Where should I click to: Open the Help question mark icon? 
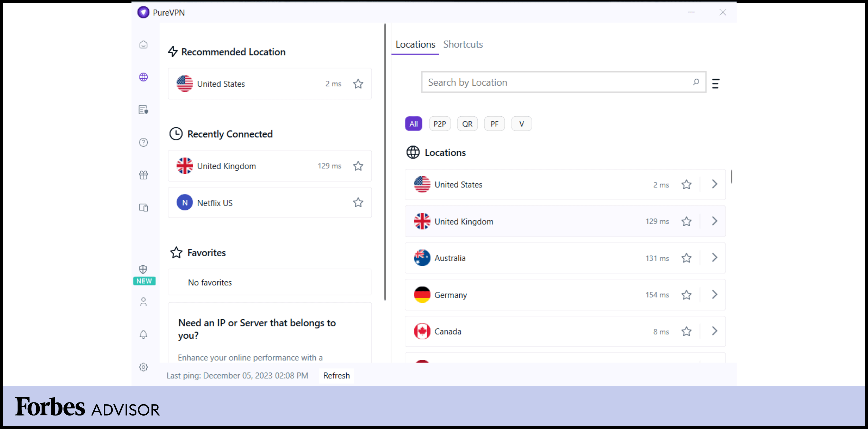click(x=144, y=142)
